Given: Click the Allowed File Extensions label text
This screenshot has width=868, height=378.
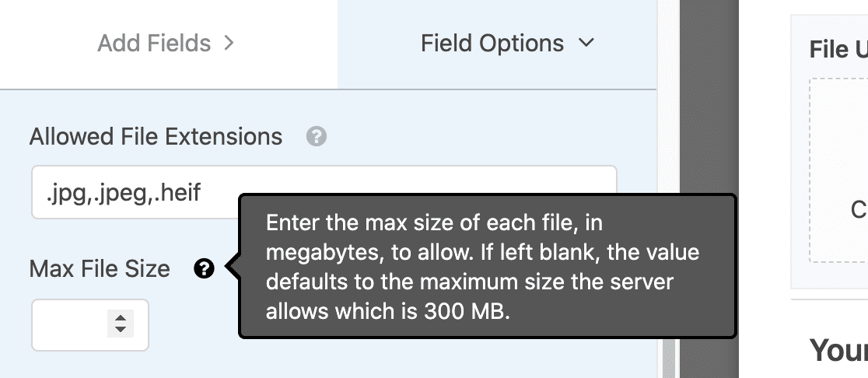Looking at the screenshot, I should click(156, 137).
